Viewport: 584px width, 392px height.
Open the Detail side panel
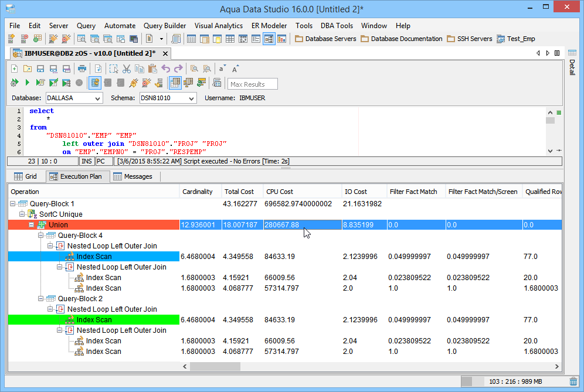(x=572, y=67)
